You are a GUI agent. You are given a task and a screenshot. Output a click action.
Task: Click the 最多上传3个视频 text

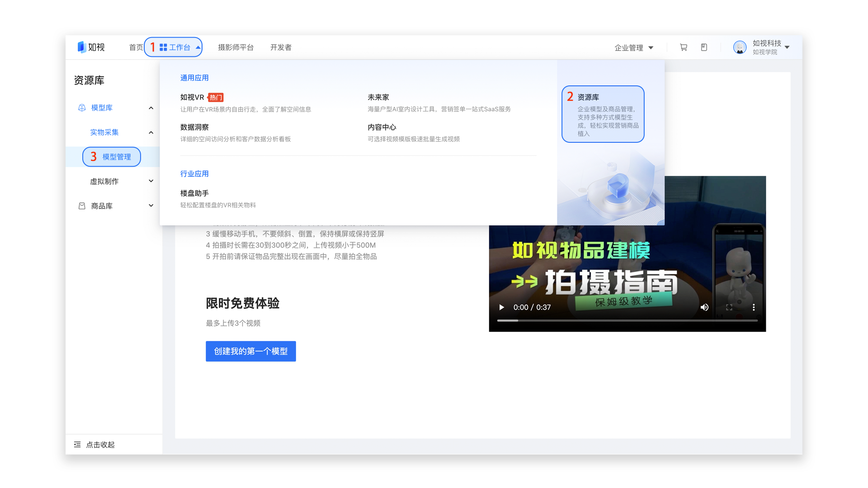pyautogui.click(x=233, y=323)
